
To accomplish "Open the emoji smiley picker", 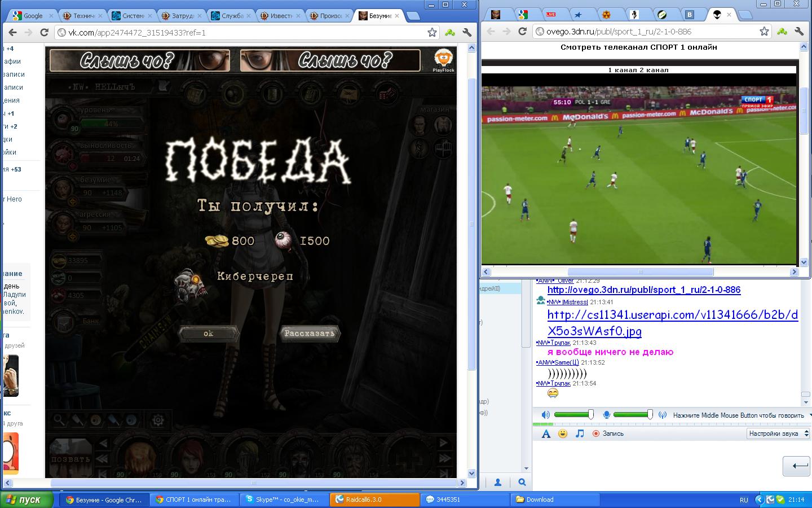I will pos(563,433).
